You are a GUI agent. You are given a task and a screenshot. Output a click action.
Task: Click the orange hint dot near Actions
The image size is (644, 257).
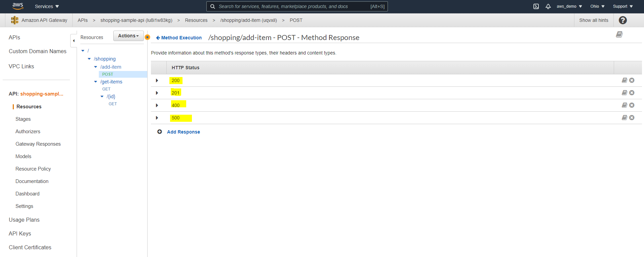coord(147,37)
